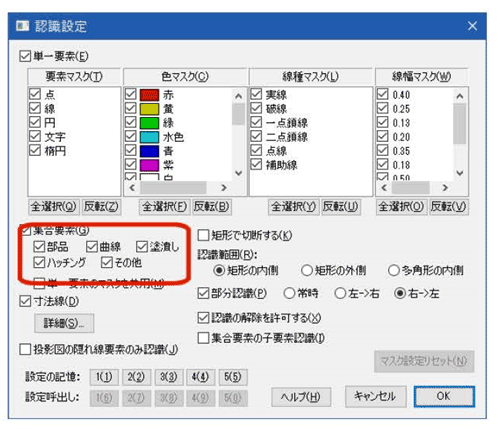Toggle the 実線 line type checkbox
The image size is (500, 429).
click(x=256, y=94)
